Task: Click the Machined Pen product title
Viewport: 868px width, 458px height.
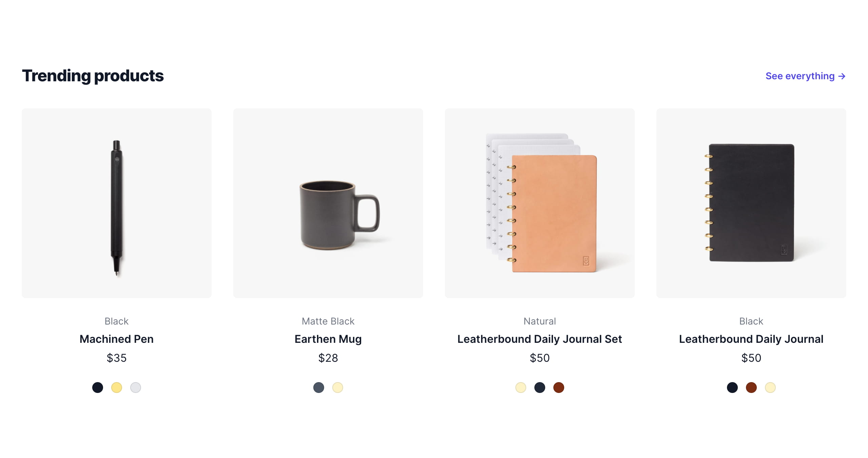Action: (117, 339)
